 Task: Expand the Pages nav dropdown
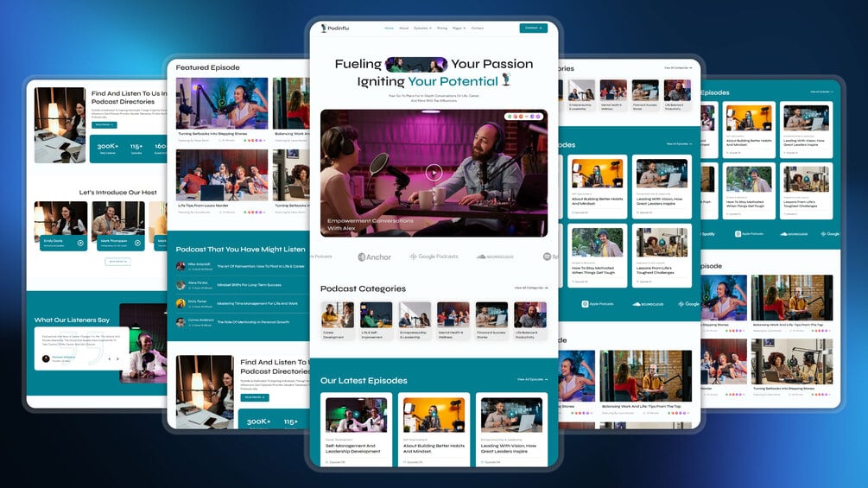coord(459,28)
